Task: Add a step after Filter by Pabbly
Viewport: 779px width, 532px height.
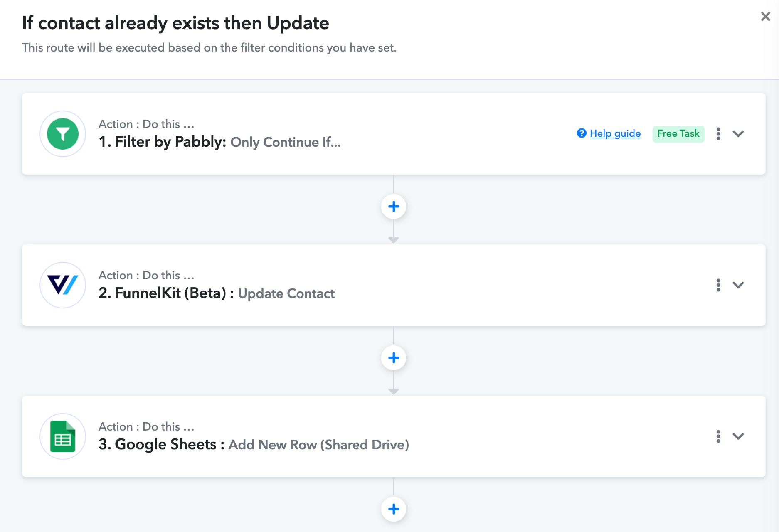Action: click(x=394, y=207)
